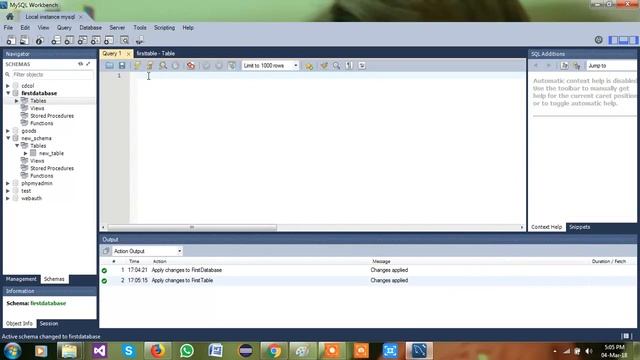Click the Jump to field in SQL Additions
Viewport: 640px width, 360px height.
611,66
